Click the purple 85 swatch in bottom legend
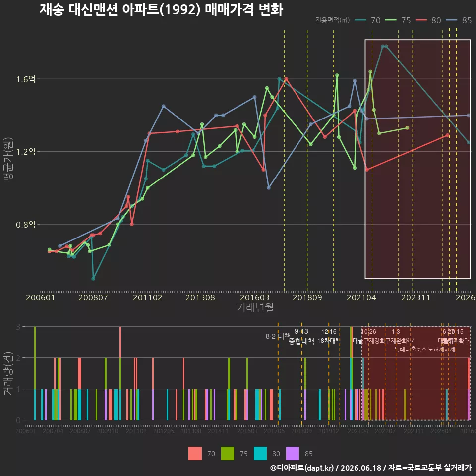The height and width of the screenshot is (476, 476). pos(293,454)
